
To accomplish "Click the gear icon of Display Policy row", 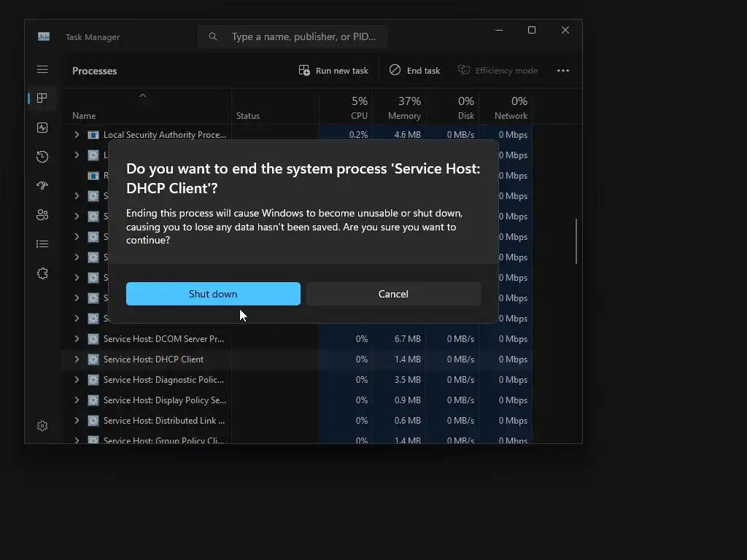I will click(93, 400).
